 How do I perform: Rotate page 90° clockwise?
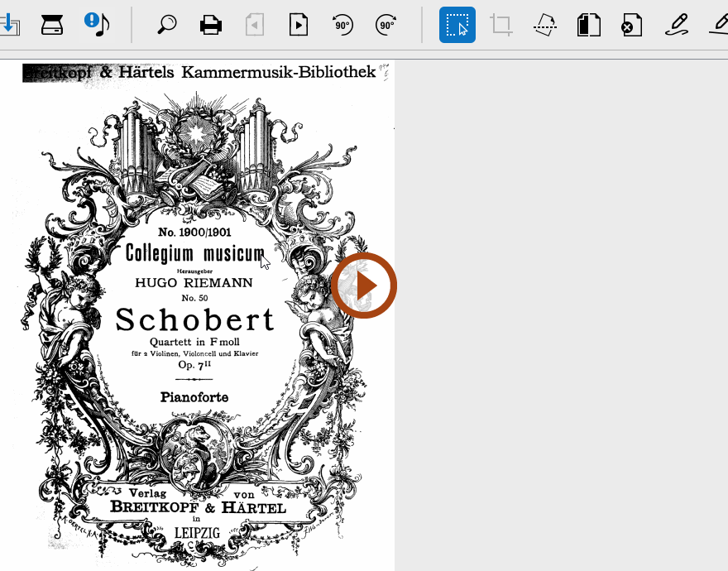[x=386, y=25]
